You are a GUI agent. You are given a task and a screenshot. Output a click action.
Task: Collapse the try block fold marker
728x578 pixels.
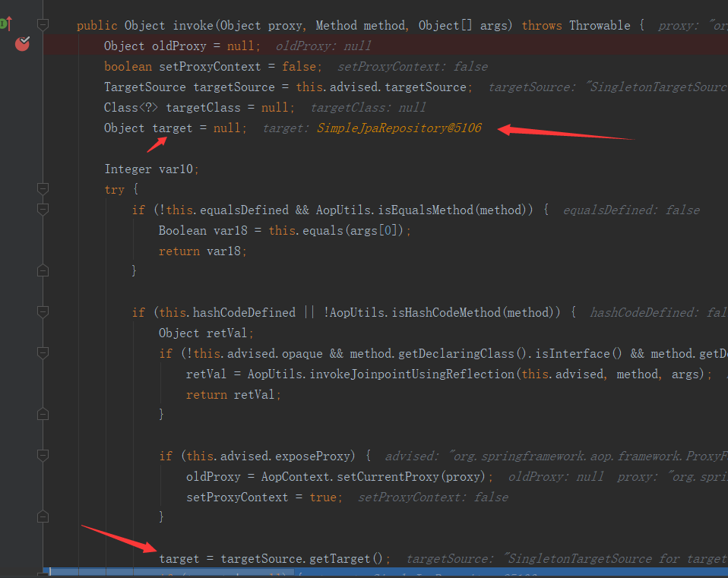(x=43, y=189)
